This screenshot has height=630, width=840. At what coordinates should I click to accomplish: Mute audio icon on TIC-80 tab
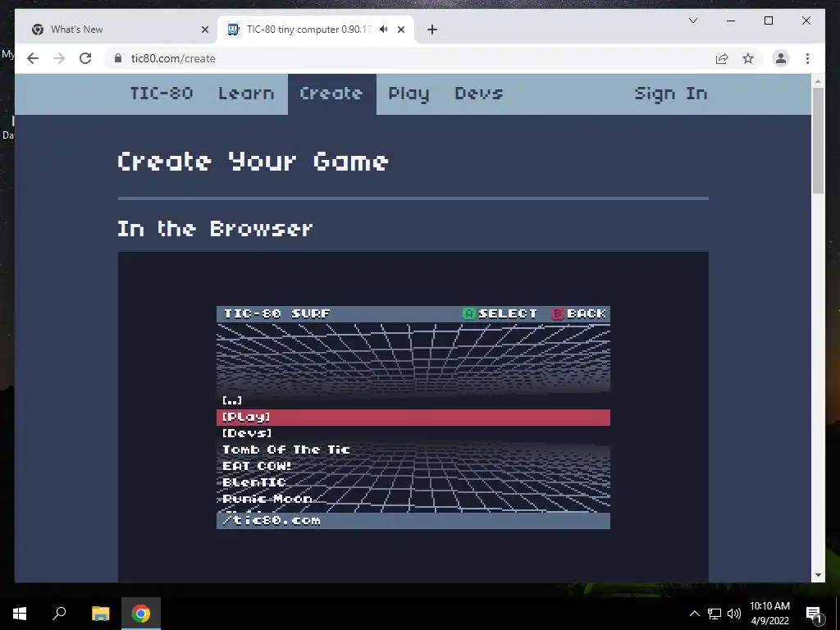(x=384, y=30)
